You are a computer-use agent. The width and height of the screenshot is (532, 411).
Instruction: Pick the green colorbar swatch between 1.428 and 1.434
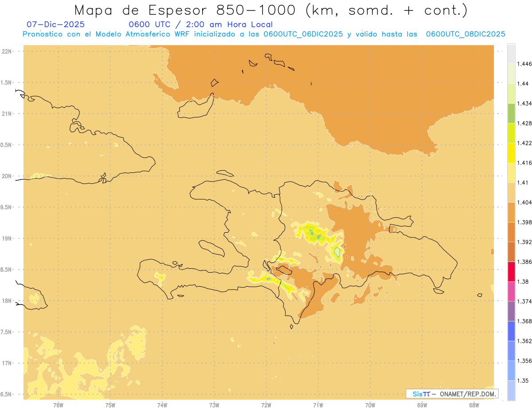pyautogui.click(x=511, y=114)
